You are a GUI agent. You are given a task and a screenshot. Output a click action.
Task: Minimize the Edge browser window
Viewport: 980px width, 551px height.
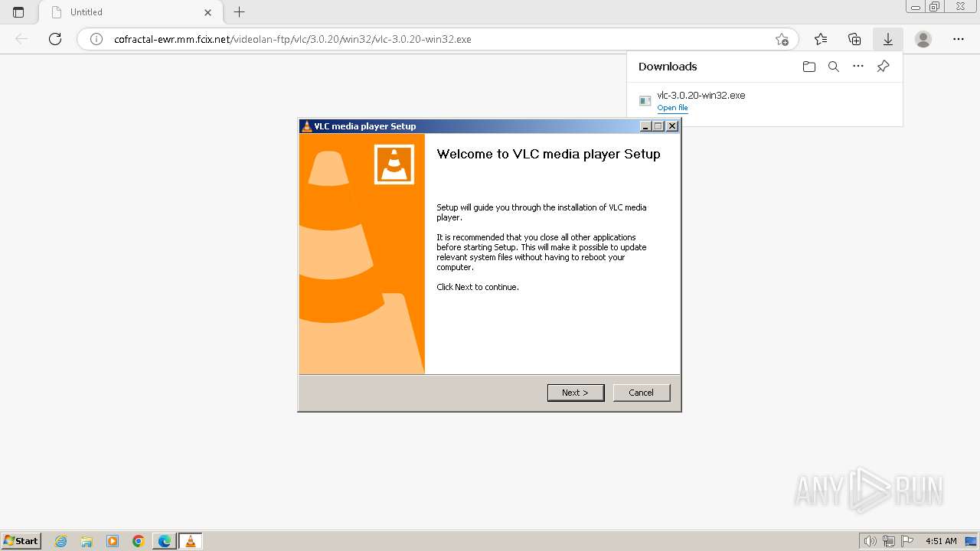click(x=915, y=7)
